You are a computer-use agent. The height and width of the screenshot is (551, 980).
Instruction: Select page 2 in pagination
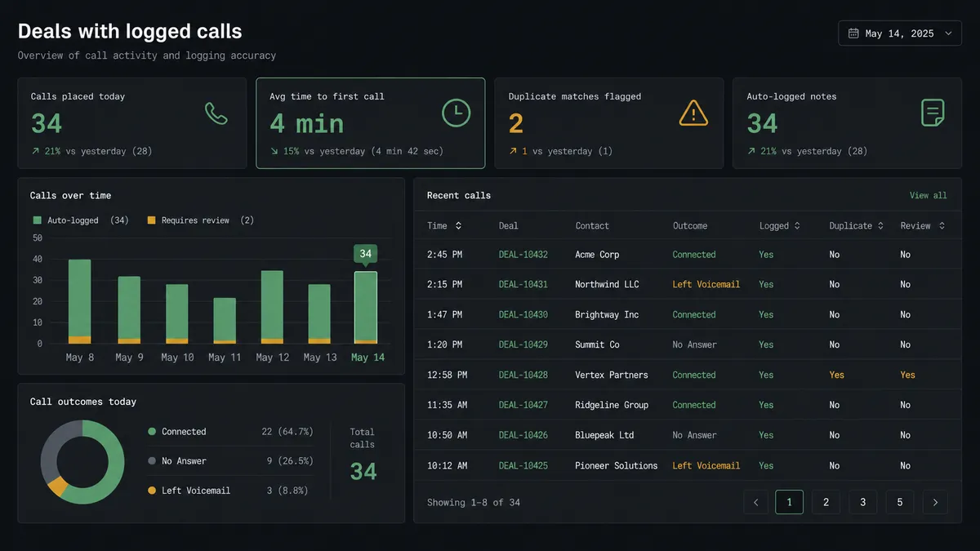click(x=826, y=502)
